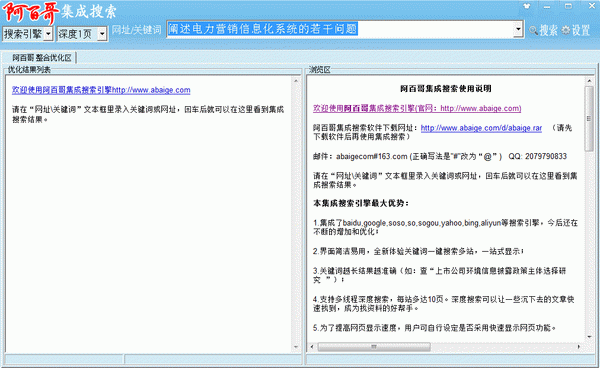This screenshot has width=600, height=368.
Task: Open 欢迎使用阿百哥集成搜索引擎 link in results list
Action: point(101,90)
